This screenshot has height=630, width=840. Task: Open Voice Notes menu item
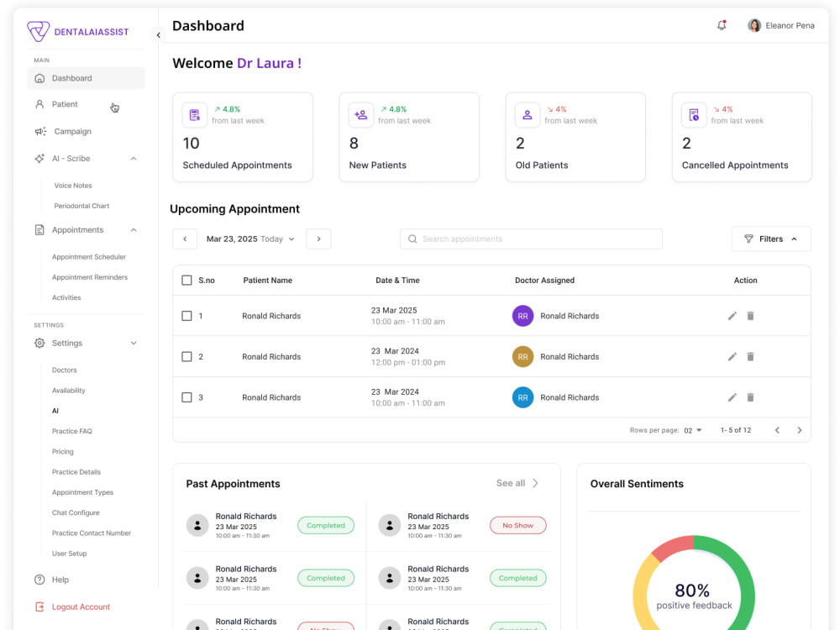(x=73, y=186)
